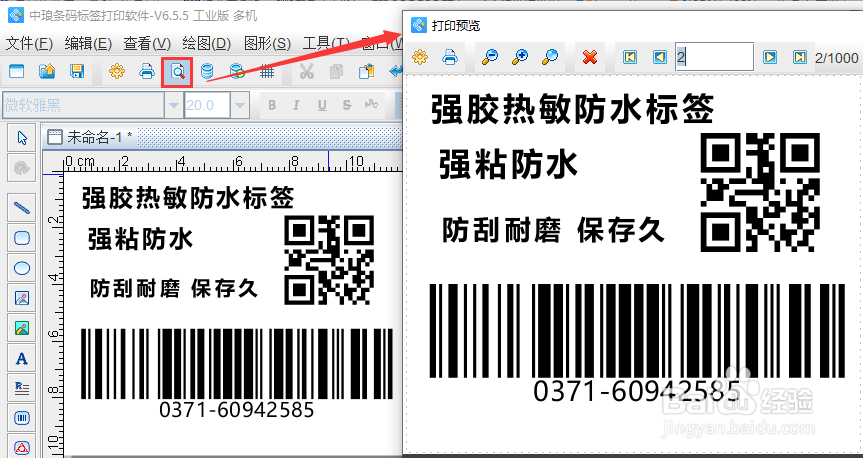Jump to the first page in preview
This screenshot has width=863, height=458.
coord(630,57)
